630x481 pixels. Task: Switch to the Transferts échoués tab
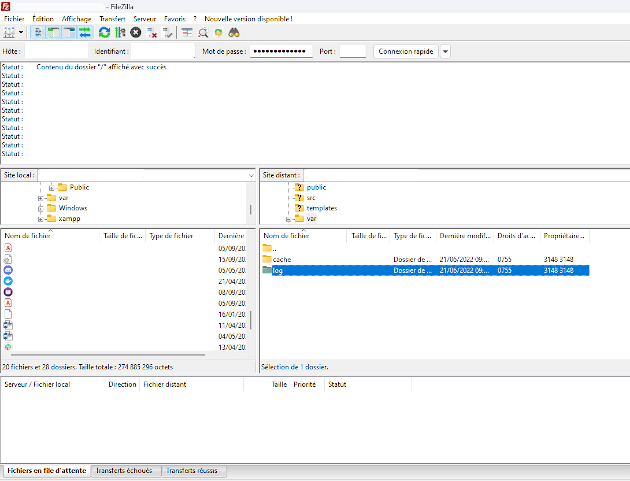pyautogui.click(x=125, y=470)
